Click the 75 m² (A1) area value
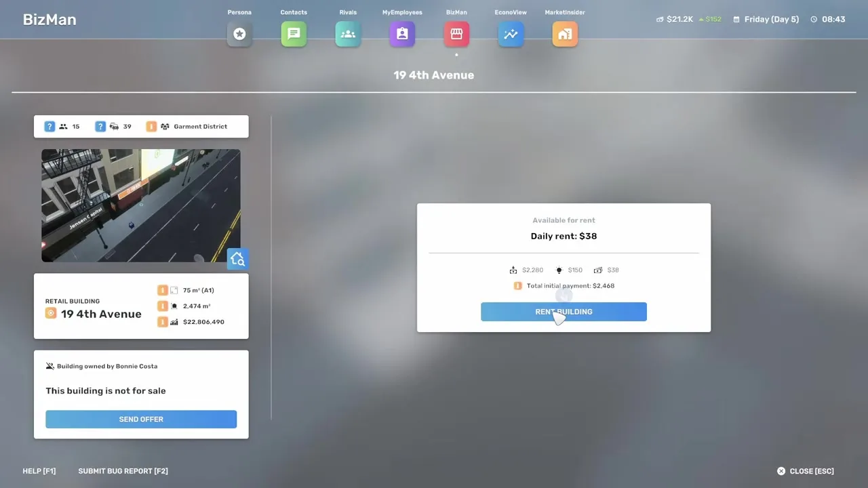868x488 pixels. click(x=199, y=290)
